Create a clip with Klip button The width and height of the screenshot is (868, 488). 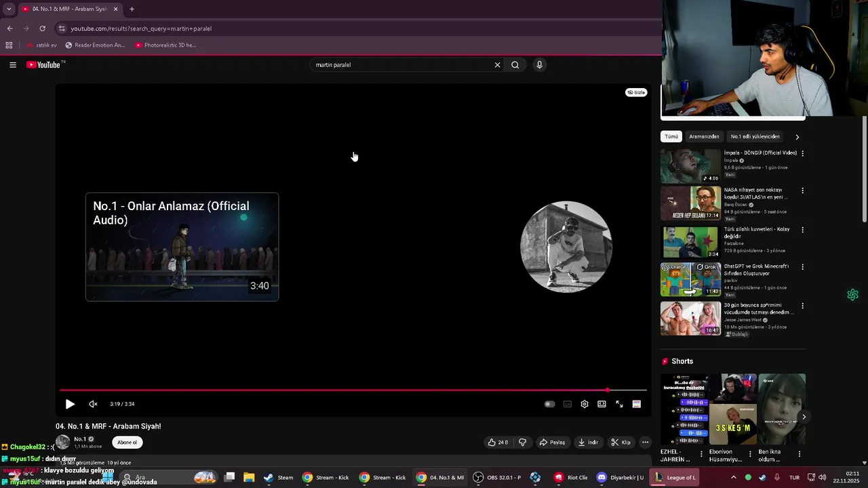click(x=621, y=443)
